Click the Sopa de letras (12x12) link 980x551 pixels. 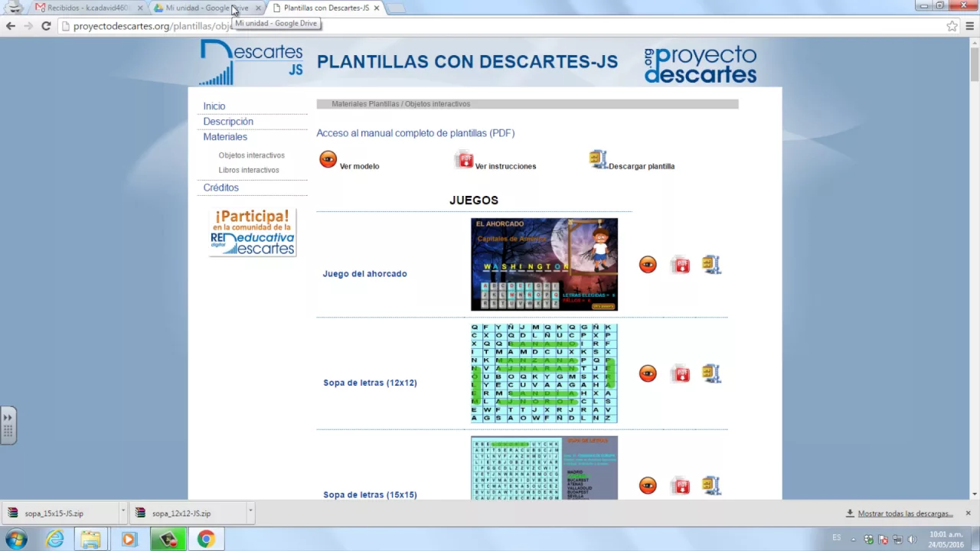tap(370, 383)
